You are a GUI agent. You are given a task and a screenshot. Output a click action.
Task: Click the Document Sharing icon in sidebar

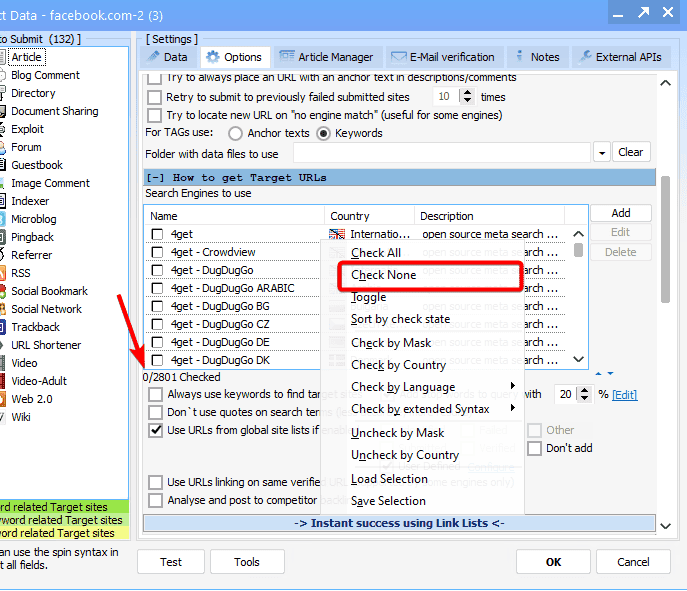coord(2,111)
